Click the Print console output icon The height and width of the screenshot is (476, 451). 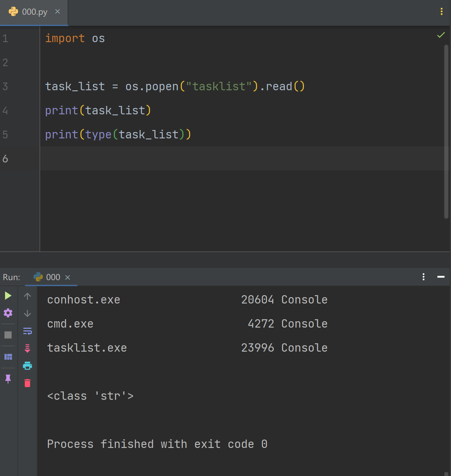pyautogui.click(x=27, y=366)
